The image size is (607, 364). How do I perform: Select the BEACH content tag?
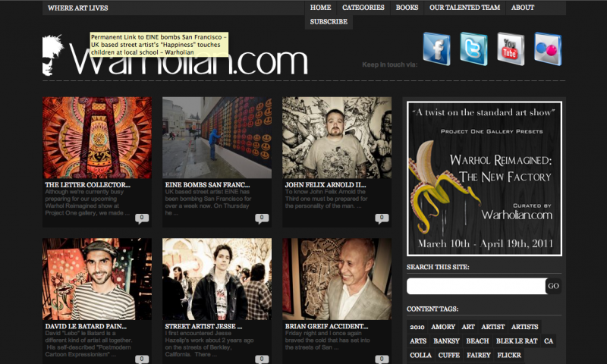coord(478,340)
